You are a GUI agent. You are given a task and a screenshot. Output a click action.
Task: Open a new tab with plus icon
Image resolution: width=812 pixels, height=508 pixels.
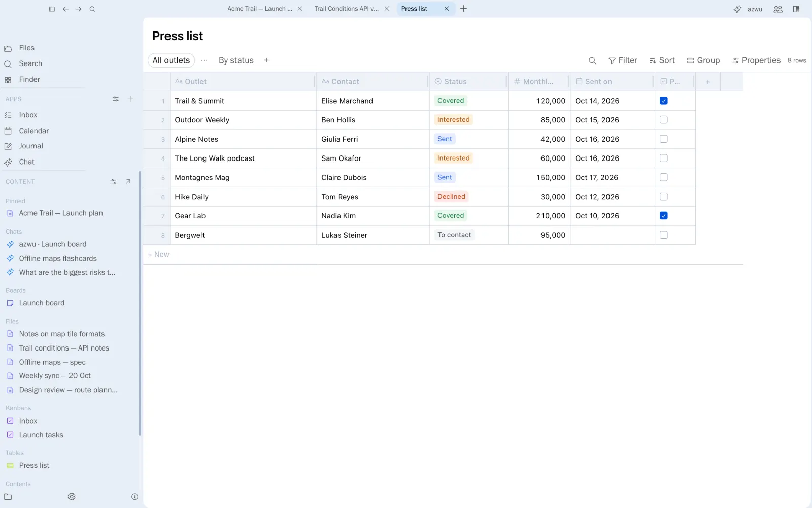[463, 9]
